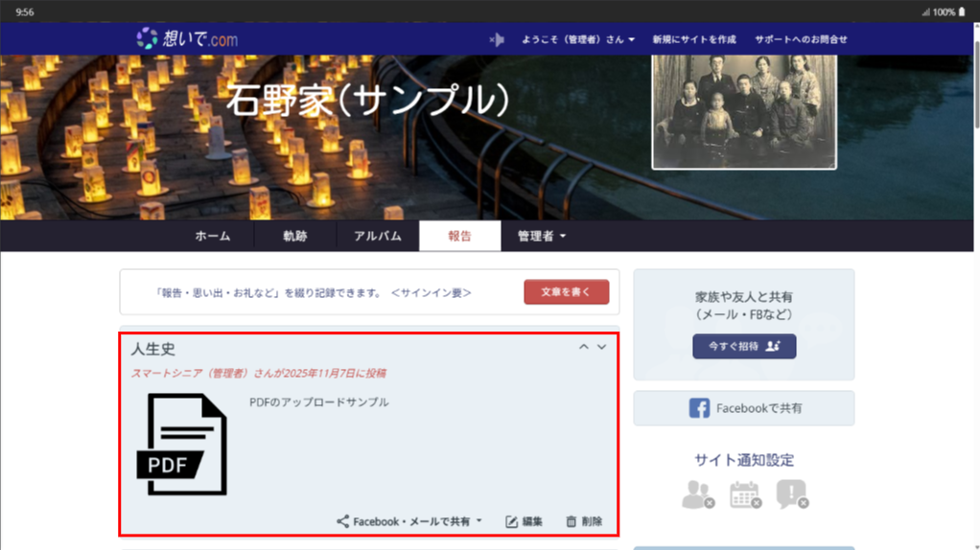This screenshot has height=550, width=980.
Task: Open the ようこそ（管理者）さん dropdown
Action: point(577,39)
